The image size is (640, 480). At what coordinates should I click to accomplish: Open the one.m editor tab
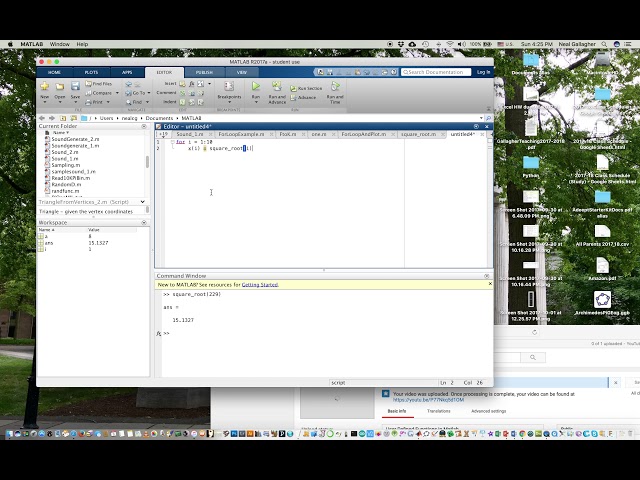[319, 134]
